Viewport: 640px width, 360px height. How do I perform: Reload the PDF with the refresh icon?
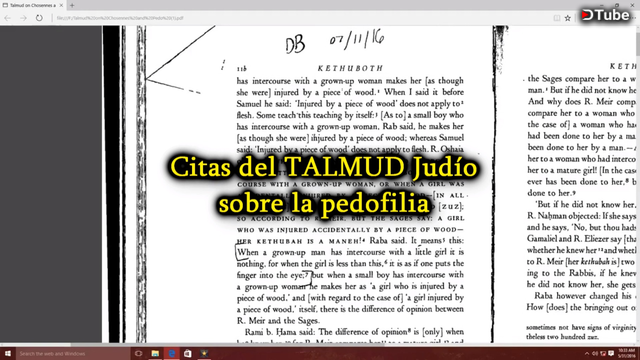coord(39,18)
